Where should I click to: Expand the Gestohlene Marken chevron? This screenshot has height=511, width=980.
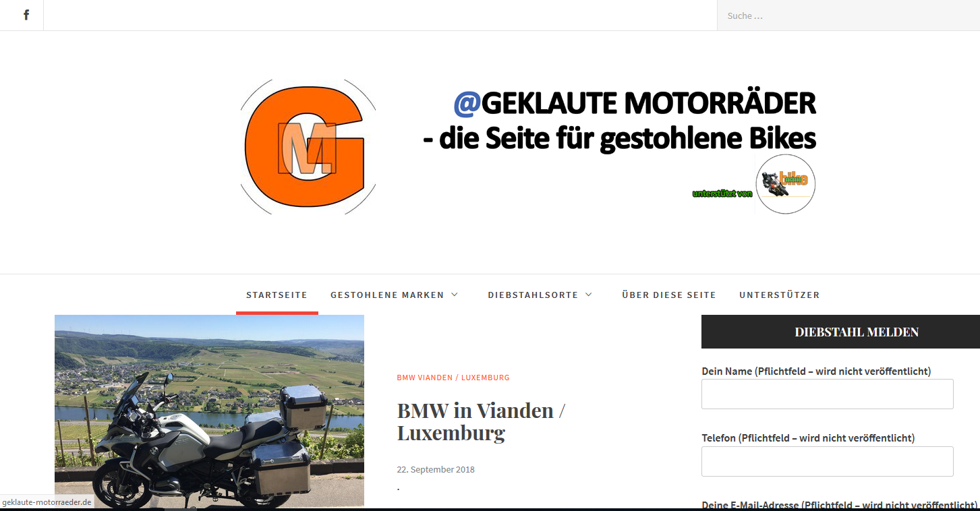(x=455, y=295)
